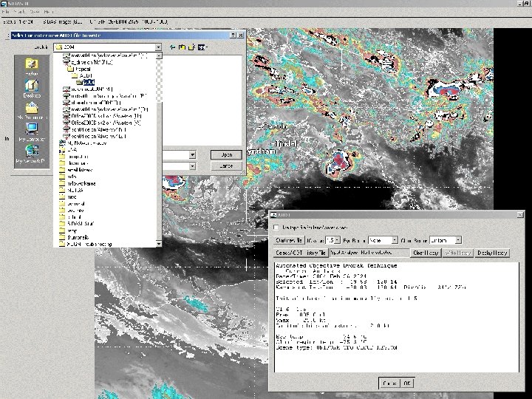Go back to last folder visited

172,47
